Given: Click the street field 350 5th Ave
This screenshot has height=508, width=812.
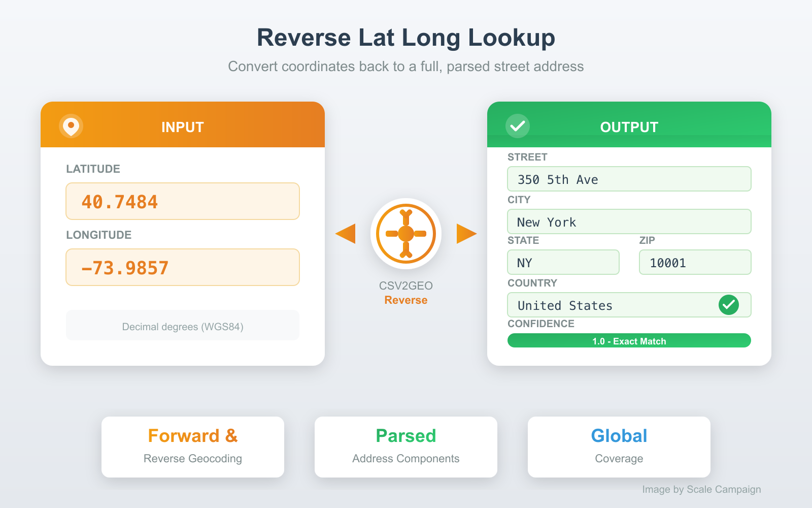Looking at the screenshot, I should tap(629, 179).
